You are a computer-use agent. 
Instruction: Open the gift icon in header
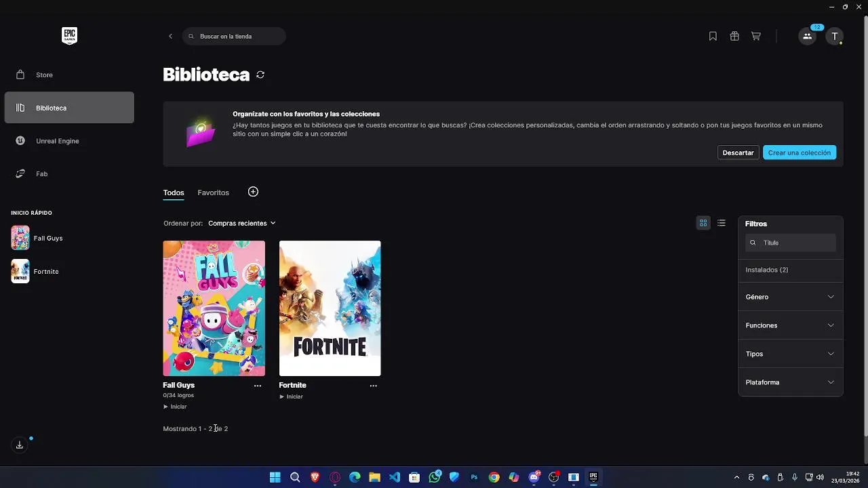tap(734, 37)
